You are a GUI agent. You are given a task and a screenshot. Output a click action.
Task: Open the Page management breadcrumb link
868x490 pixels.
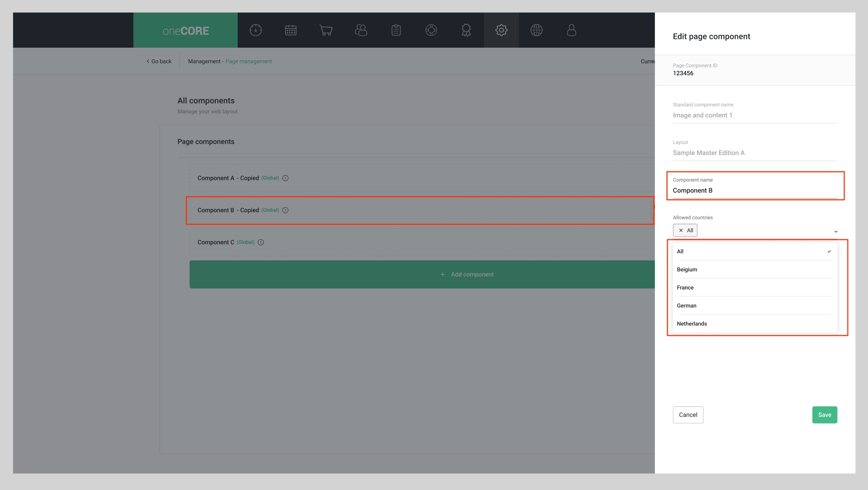(249, 61)
